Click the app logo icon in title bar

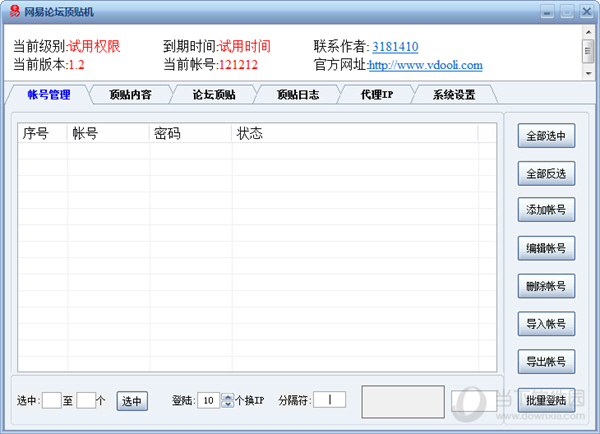pyautogui.click(x=13, y=12)
